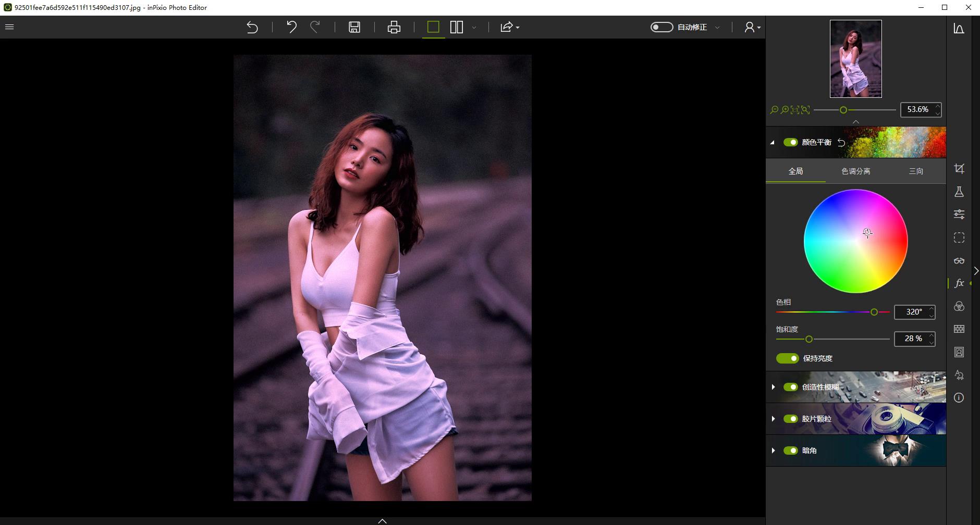Pick a color in the color wheel

coord(856,241)
